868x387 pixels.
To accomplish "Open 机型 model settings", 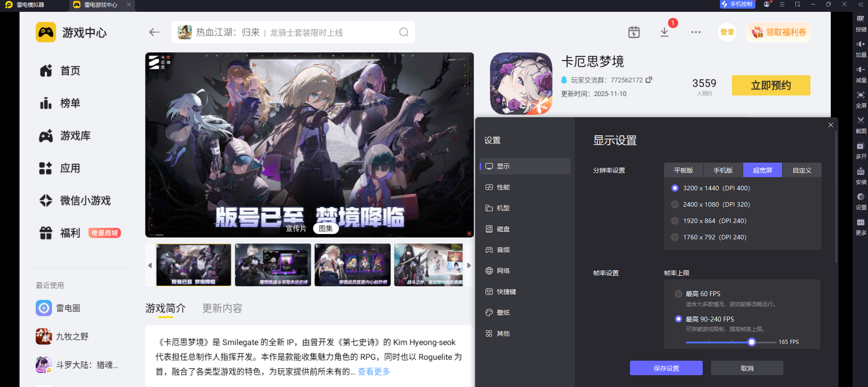I will [x=525, y=208].
